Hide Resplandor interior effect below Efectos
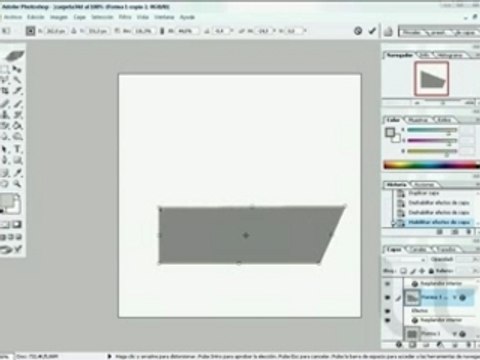Screen dimensions: 480x360 coord(387,320)
